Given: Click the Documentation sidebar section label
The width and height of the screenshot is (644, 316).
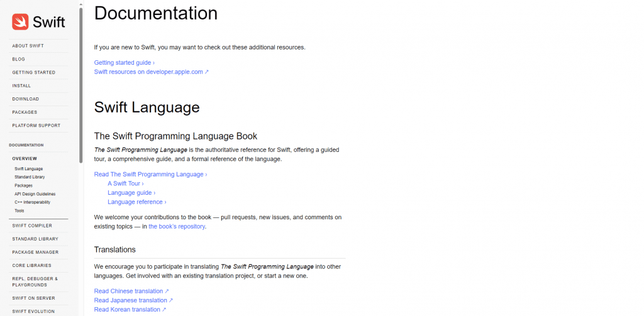Looking at the screenshot, I should pyautogui.click(x=26, y=145).
